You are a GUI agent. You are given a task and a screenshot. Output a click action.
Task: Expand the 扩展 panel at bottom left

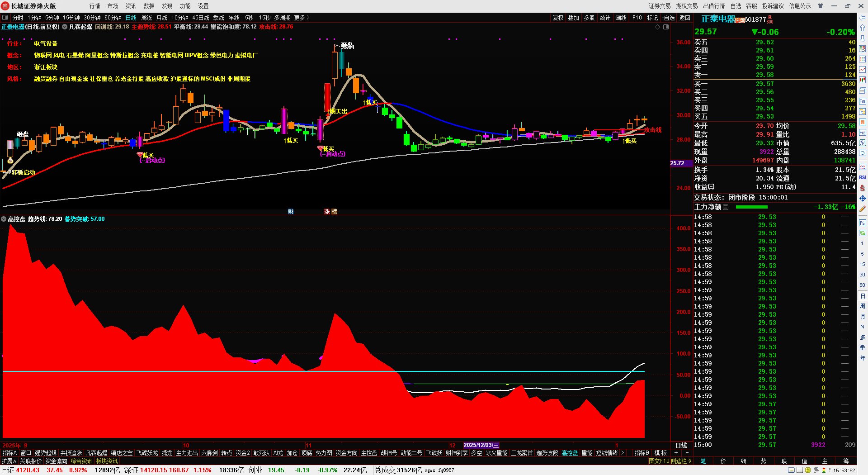pyautogui.click(x=9, y=461)
